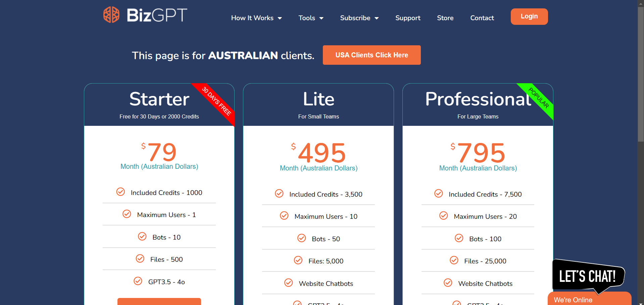The image size is (644, 305).
Task: Open the Contact page
Action: (482, 18)
